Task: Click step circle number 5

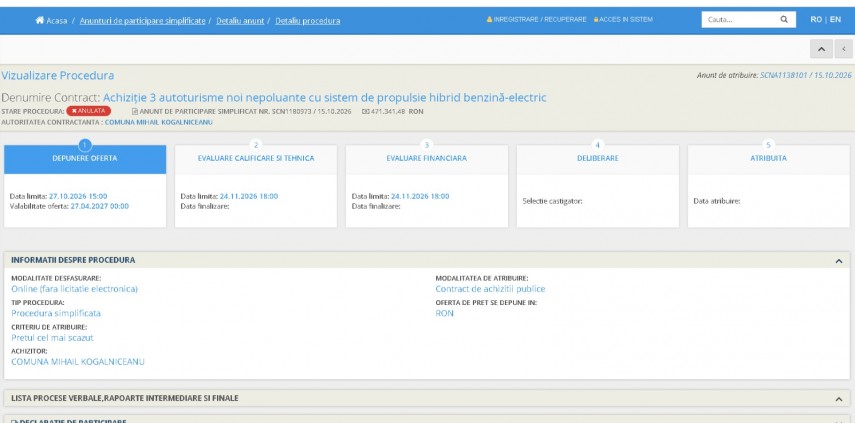Action: tap(768, 145)
